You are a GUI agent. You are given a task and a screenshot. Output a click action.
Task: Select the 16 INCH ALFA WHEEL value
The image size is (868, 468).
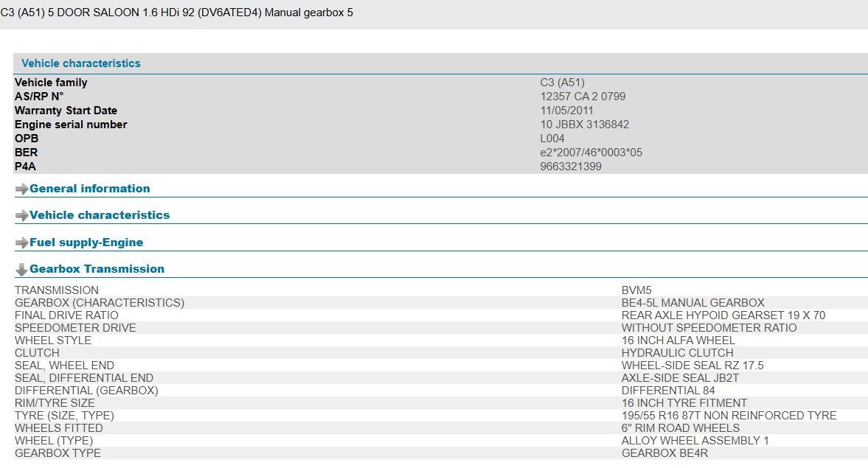(x=678, y=340)
